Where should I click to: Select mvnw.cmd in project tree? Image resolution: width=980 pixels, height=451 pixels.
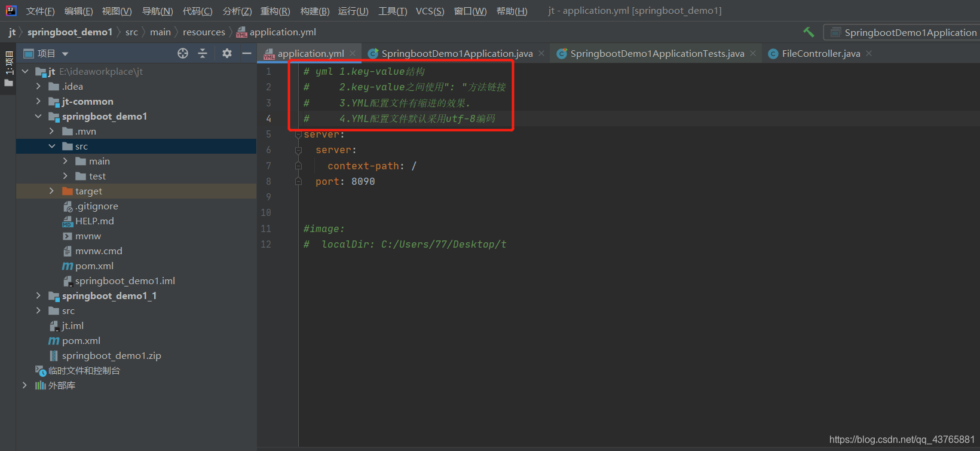99,251
